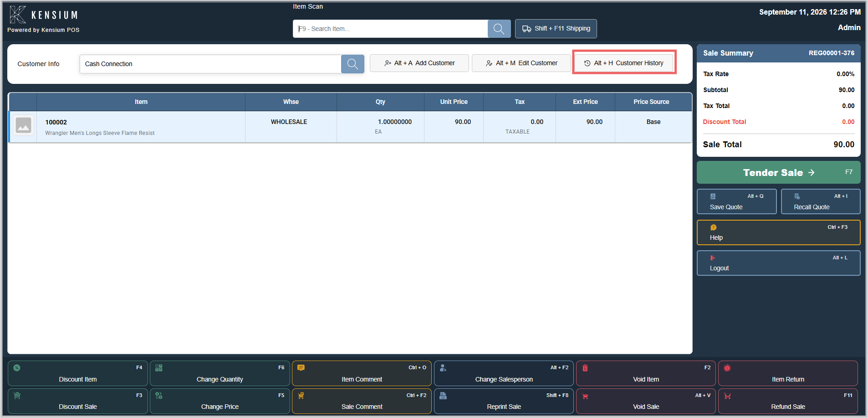Click Change Quantity label
This screenshot has width=868, height=418.
[220, 379]
